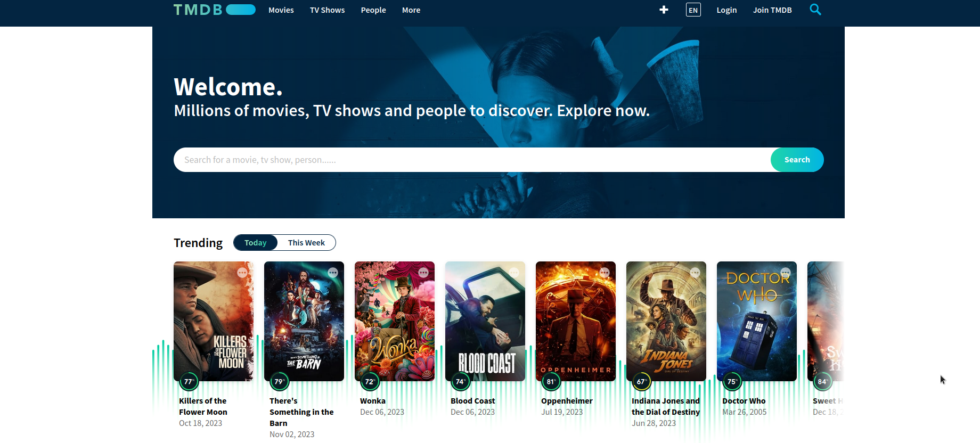Open the EN language selector

(x=693, y=10)
